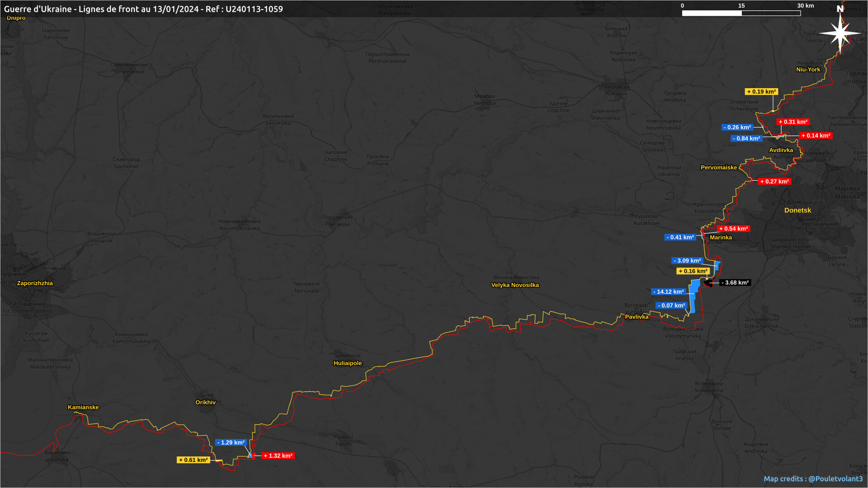This screenshot has width=868, height=488.
Task: Click the Kamianske town label
Action: 83,407
